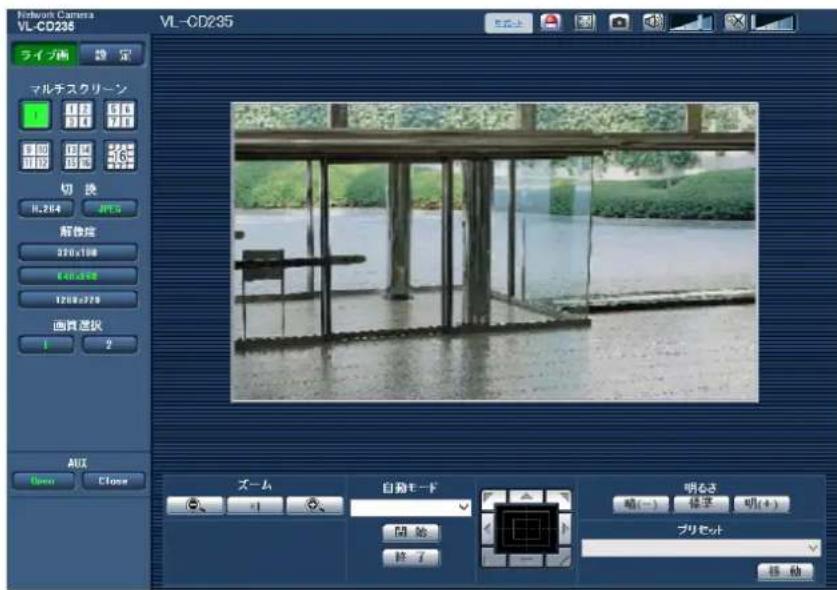Click inside the live camera image
Screen dimensions: 837x590
pyautogui.click(x=494, y=251)
